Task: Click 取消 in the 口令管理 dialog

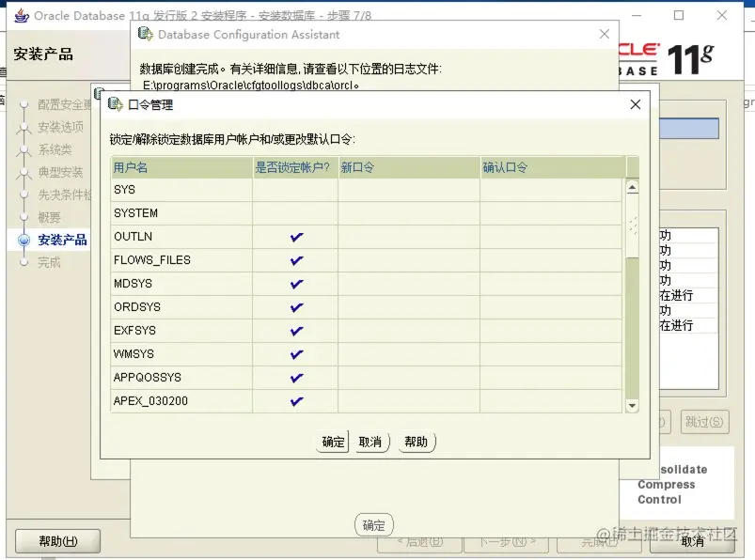Action: pyautogui.click(x=370, y=442)
